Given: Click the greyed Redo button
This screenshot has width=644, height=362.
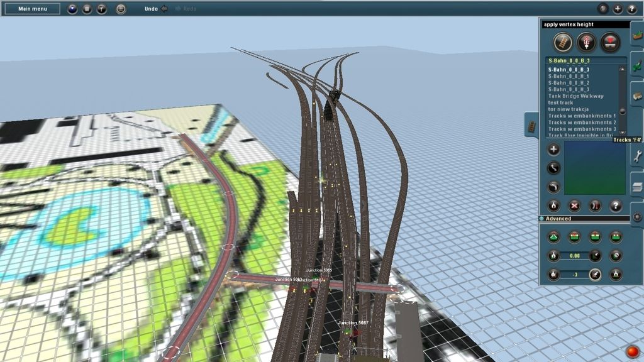Looking at the screenshot, I should pos(186,9).
